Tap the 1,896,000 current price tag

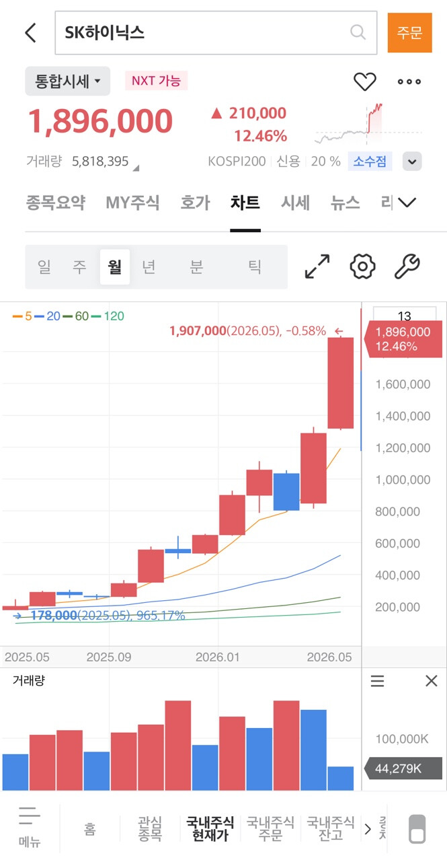point(403,339)
